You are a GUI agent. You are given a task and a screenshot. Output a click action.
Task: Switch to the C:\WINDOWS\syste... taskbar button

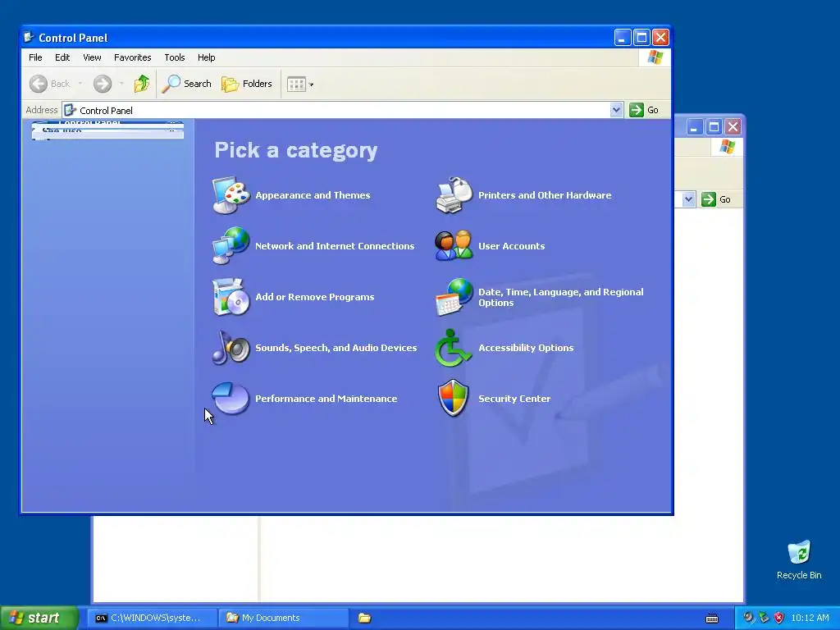point(152,618)
